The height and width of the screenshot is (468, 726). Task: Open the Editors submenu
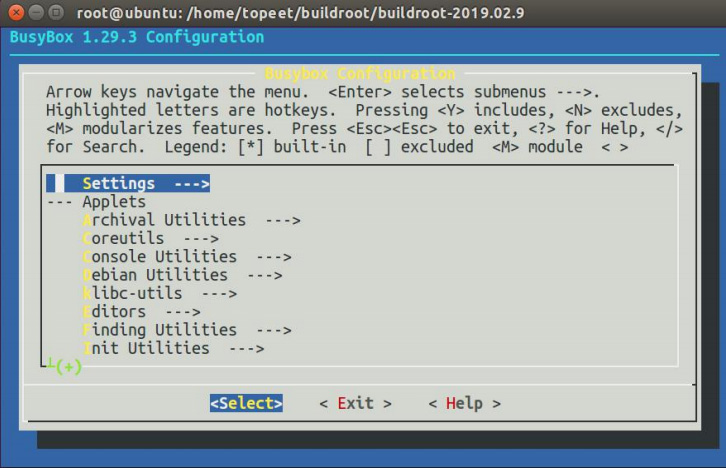pos(142,312)
